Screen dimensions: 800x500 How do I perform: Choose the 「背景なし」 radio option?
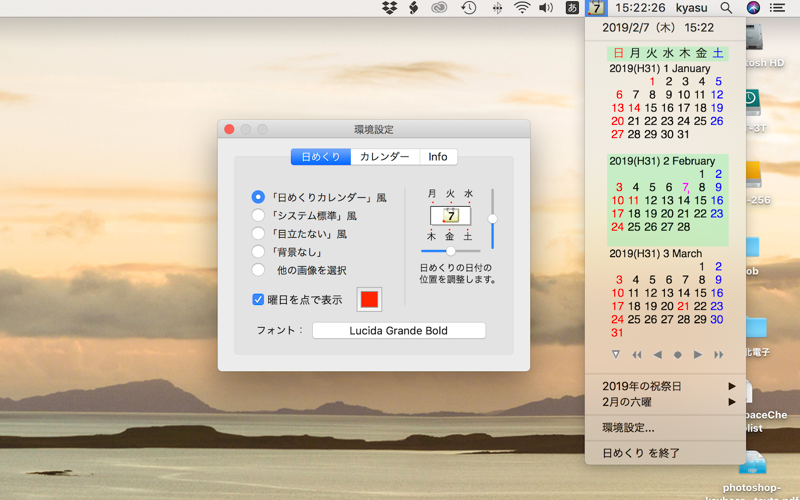tap(258, 252)
